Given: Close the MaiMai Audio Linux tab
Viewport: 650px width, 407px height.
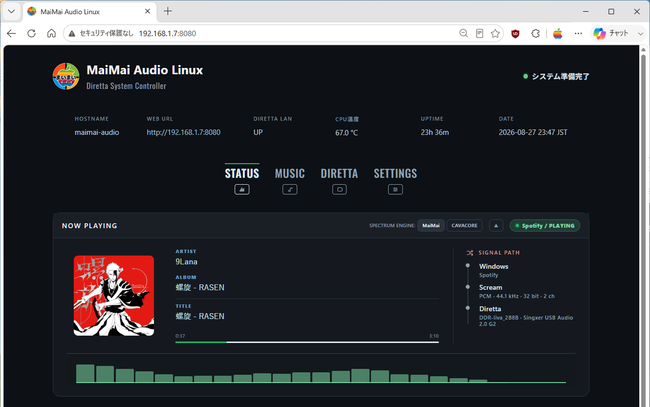Looking at the screenshot, I should 147,12.
